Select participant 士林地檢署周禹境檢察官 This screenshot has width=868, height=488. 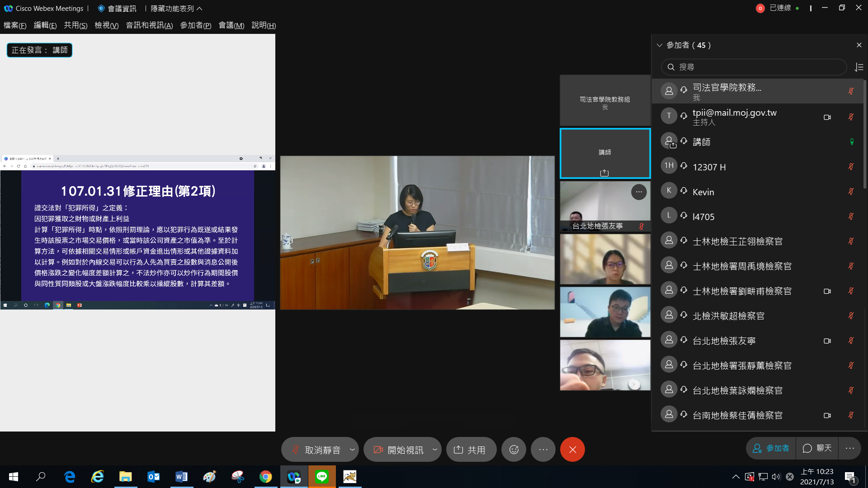[758, 266]
